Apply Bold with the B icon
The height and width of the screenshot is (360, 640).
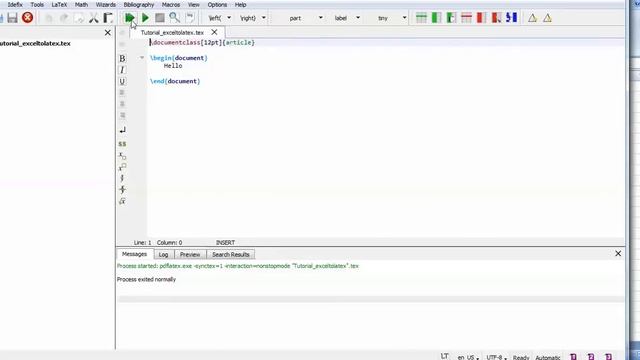(x=122, y=58)
